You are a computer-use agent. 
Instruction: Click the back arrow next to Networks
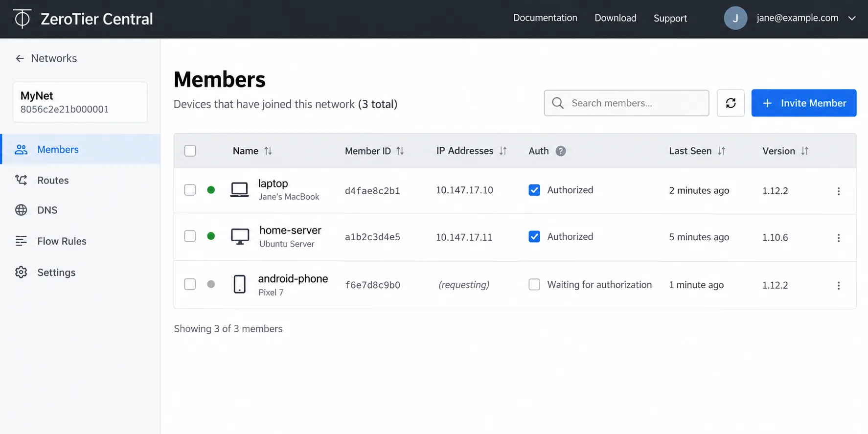click(x=20, y=58)
